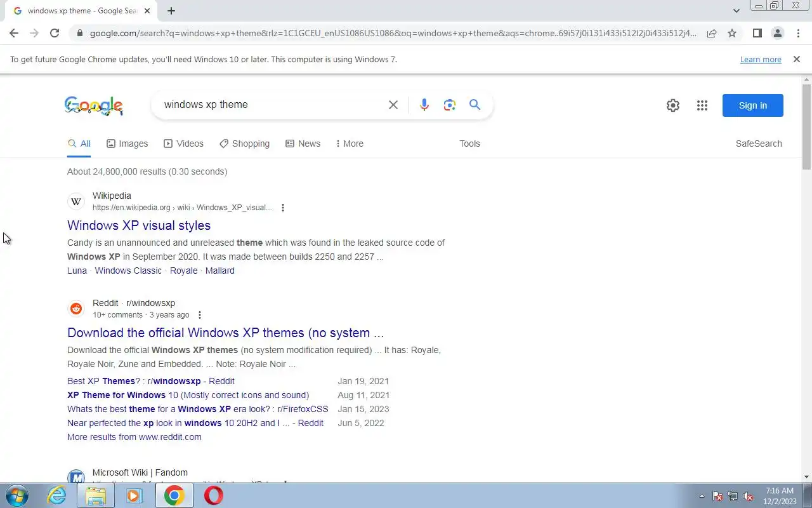Switch to the Videos tab
The image size is (812, 508).
point(183,144)
